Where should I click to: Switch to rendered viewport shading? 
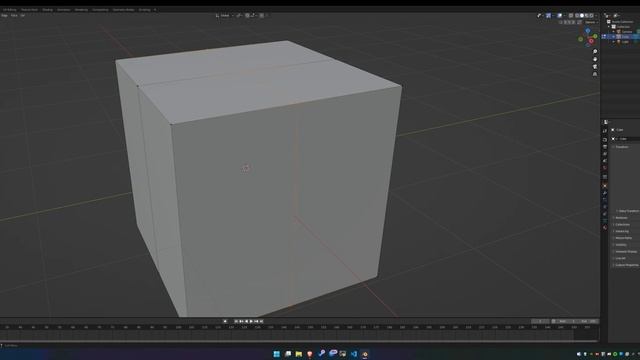591,16
